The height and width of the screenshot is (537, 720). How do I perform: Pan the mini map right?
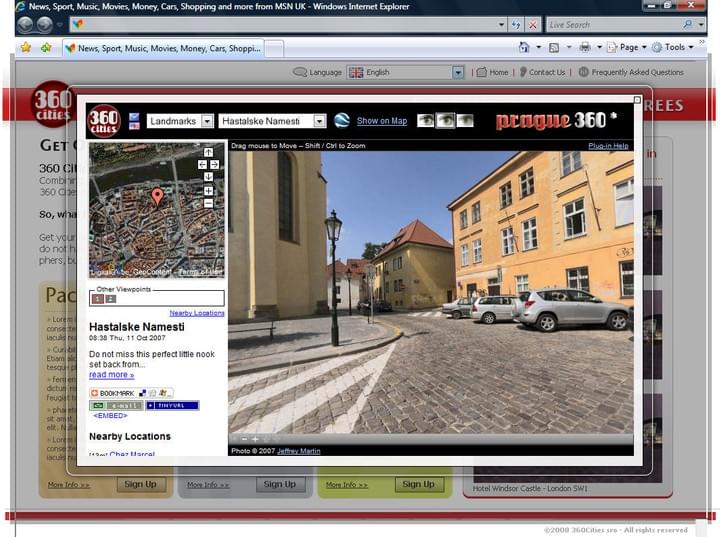pyautogui.click(x=214, y=164)
